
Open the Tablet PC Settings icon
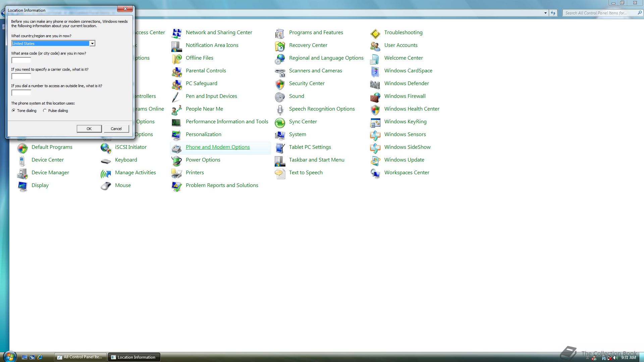280,147
